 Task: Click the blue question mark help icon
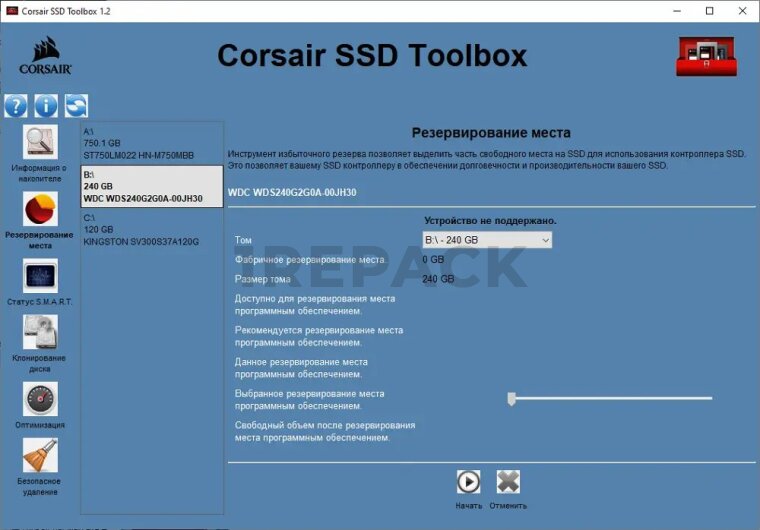[16, 106]
